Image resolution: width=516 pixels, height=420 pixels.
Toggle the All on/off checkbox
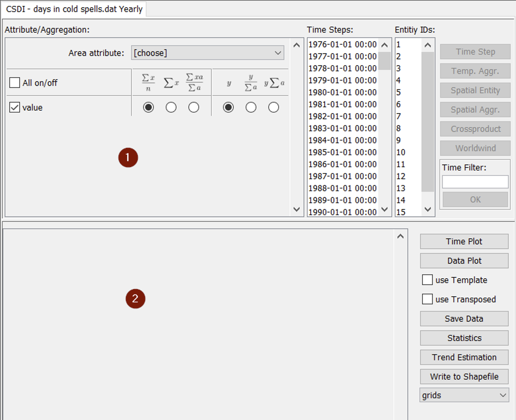pos(15,83)
